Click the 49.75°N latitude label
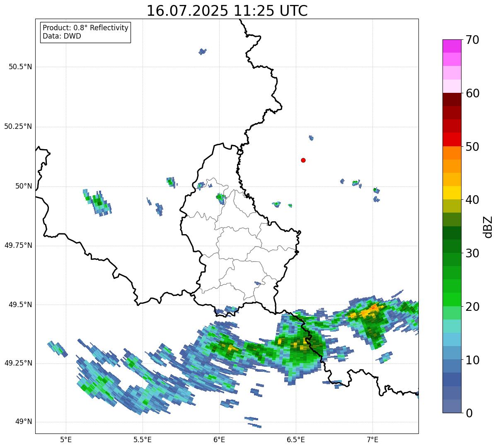The image size is (498, 448). pos(18,245)
